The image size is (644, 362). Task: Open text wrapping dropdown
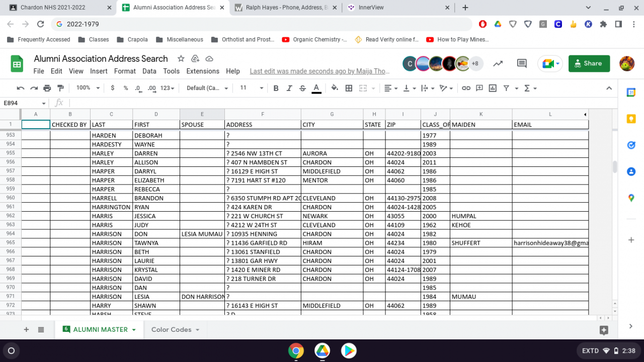427,88
